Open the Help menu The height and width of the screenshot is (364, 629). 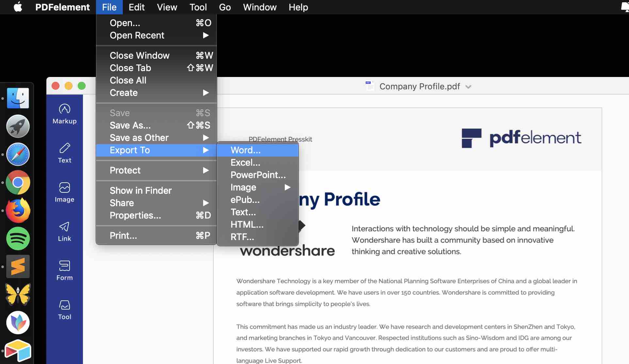(298, 7)
